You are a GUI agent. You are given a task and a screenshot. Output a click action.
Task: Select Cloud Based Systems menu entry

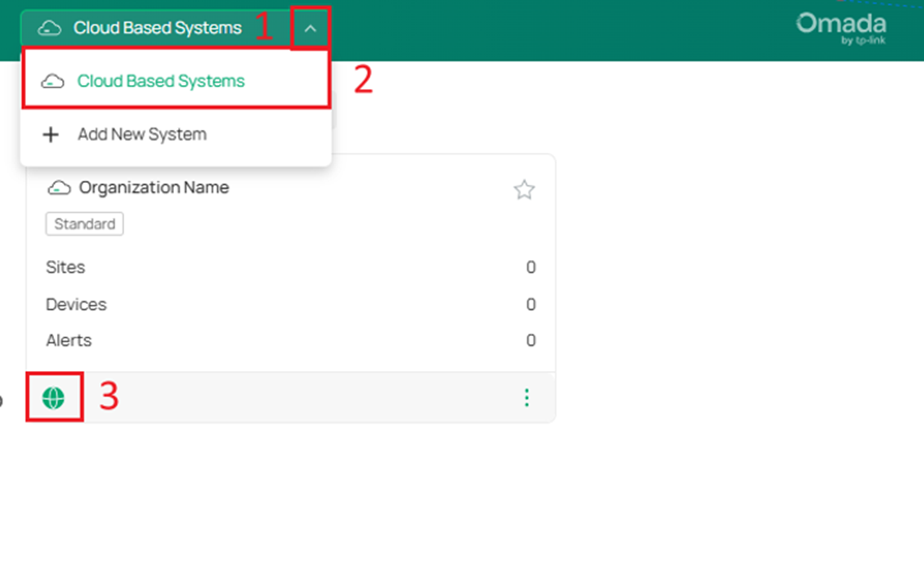click(x=176, y=81)
